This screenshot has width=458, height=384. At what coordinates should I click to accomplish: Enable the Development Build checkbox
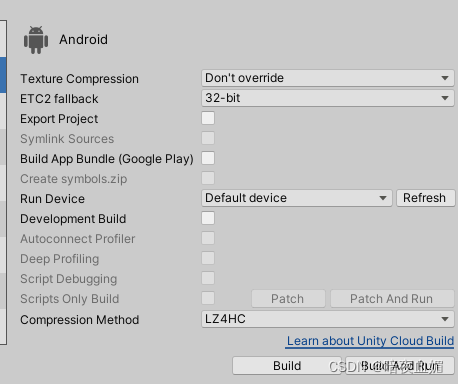[208, 218]
